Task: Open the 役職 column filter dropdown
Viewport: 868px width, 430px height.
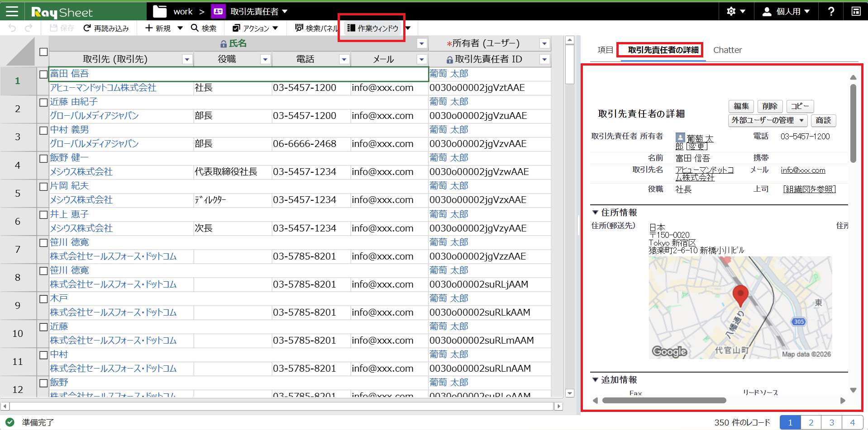Action: [265, 59]
